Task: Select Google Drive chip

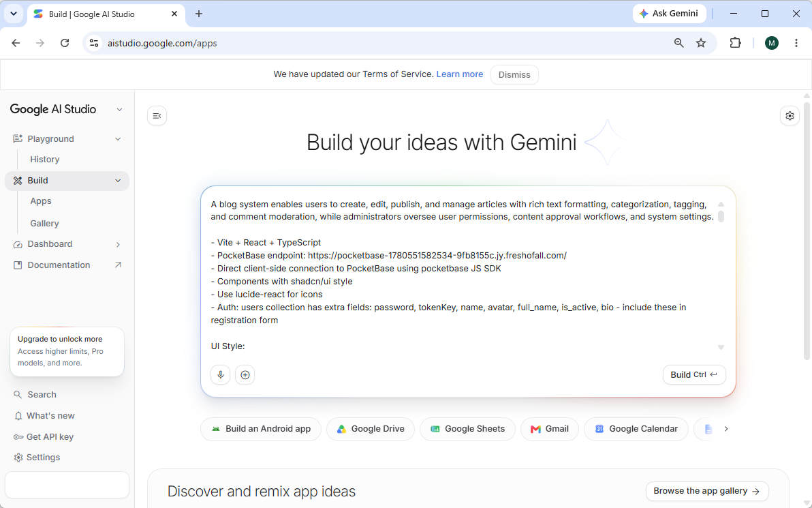Action: [371, 429]
